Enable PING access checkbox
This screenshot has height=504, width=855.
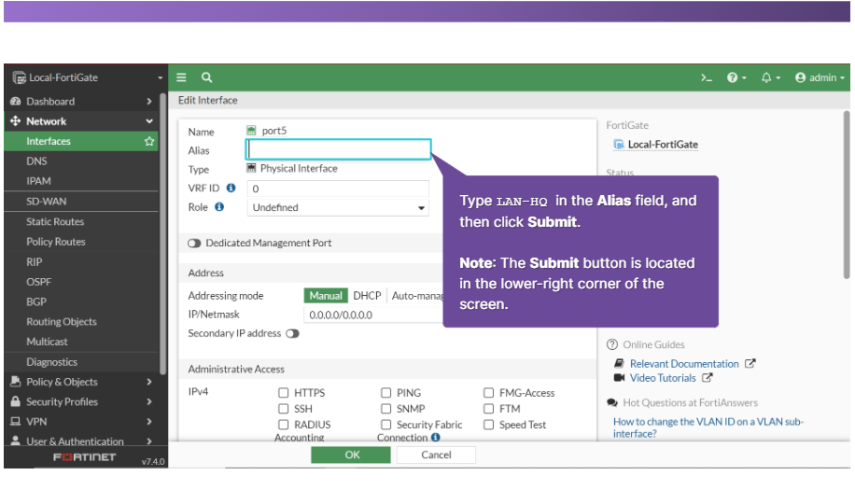(386, 393)
